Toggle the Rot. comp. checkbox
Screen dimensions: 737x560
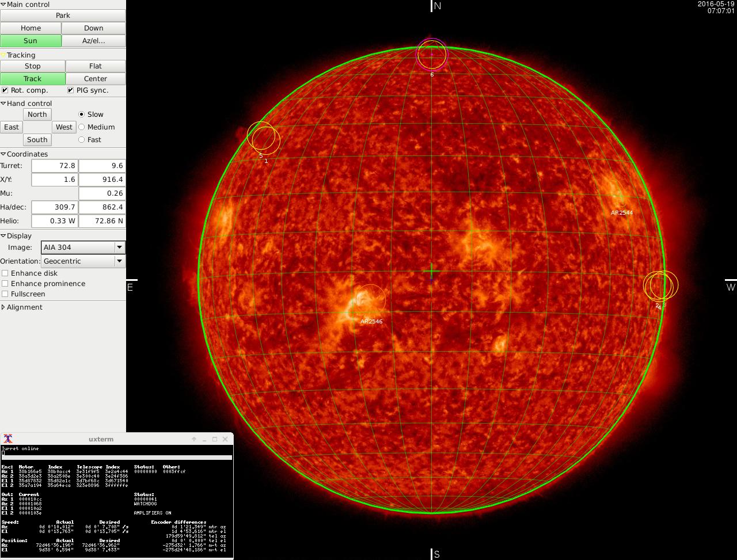coord(5,90)
